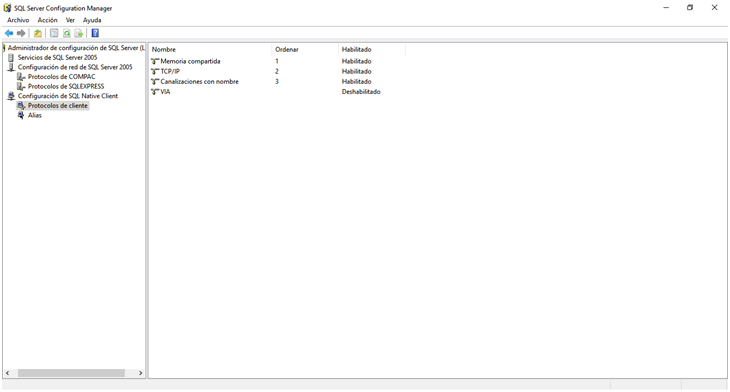Click the tree pane scrollbar right arrow
730x392 pixels.
tap(141, 373)
